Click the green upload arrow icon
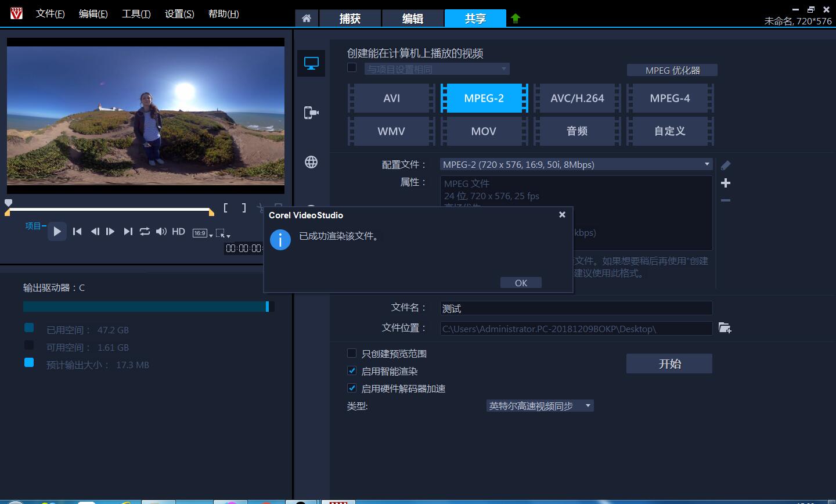Screen dimensions: 836x504 [516, 18]
